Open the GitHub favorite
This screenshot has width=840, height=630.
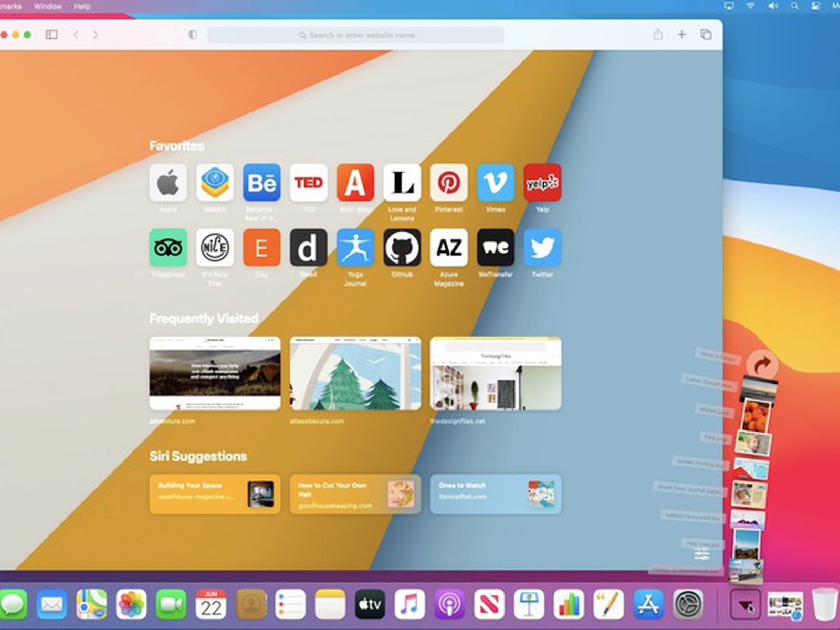pyautogui.click(x=402, y=248)
